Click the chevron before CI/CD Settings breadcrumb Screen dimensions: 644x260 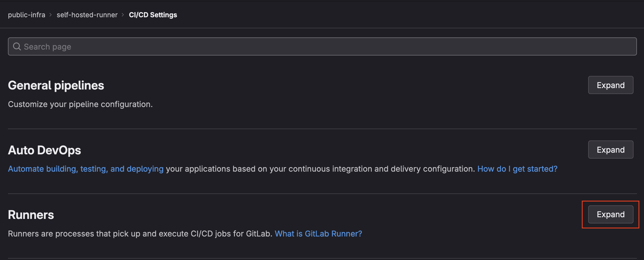123,15
